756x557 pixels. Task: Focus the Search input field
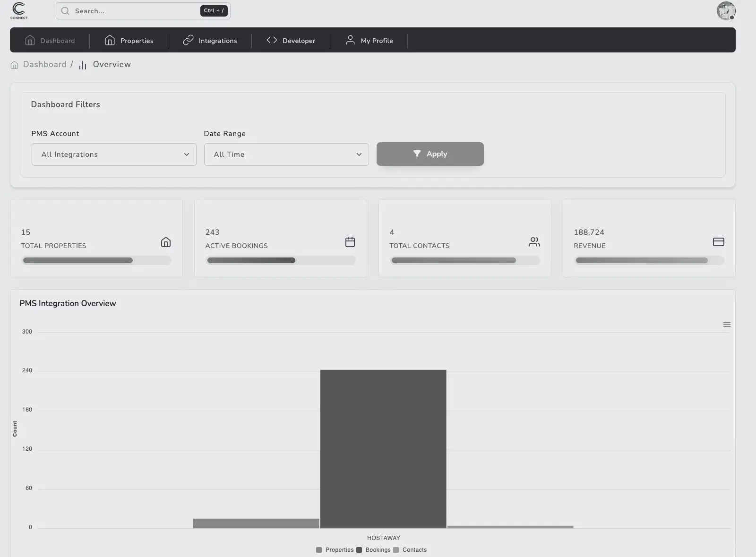point(135,11)
